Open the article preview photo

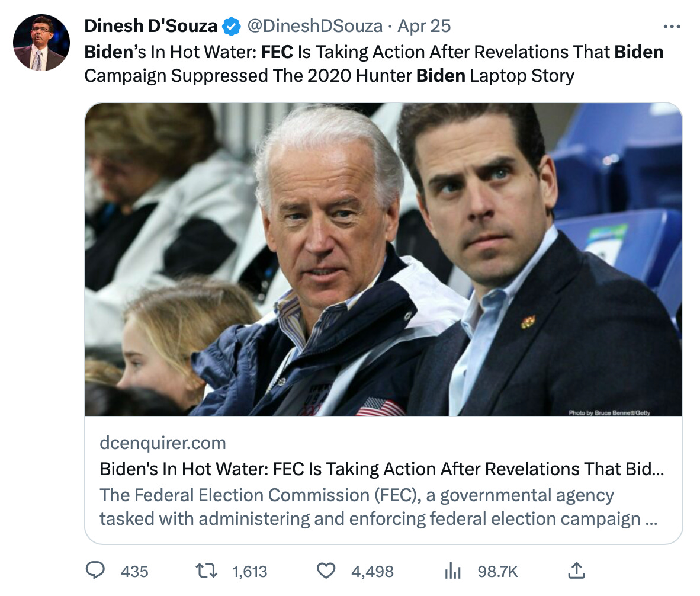(x=384, y=259)
